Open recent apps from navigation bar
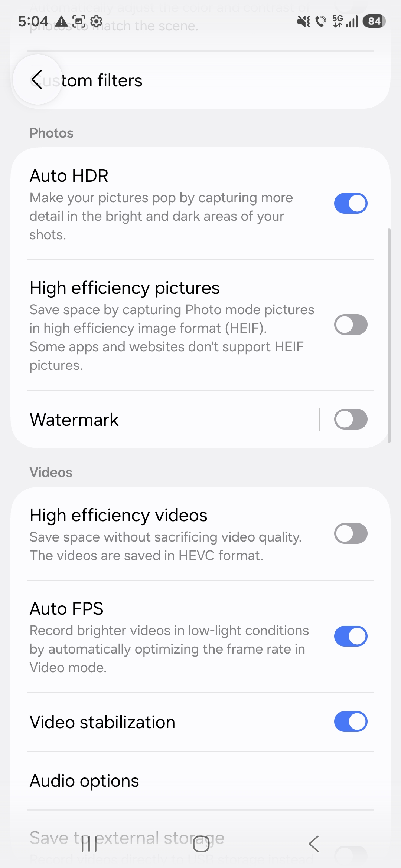The width and height of the screenshot is (401, 868). pos(89,844)
